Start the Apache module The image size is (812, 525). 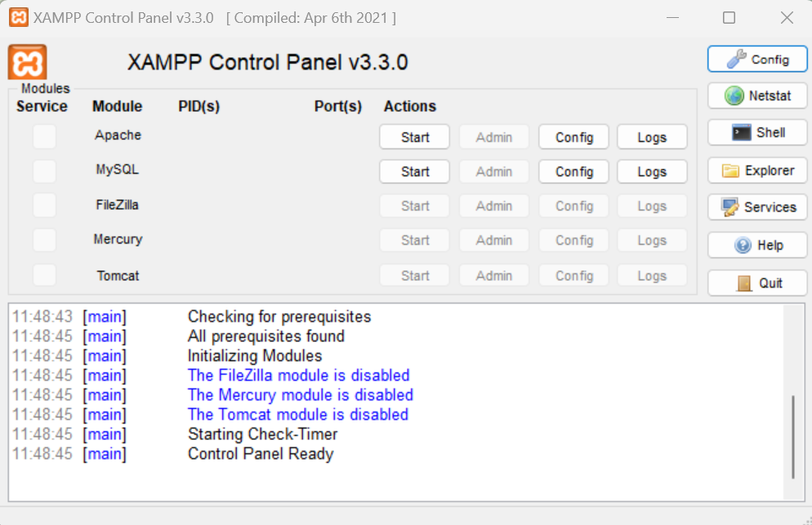coord(414,137)
